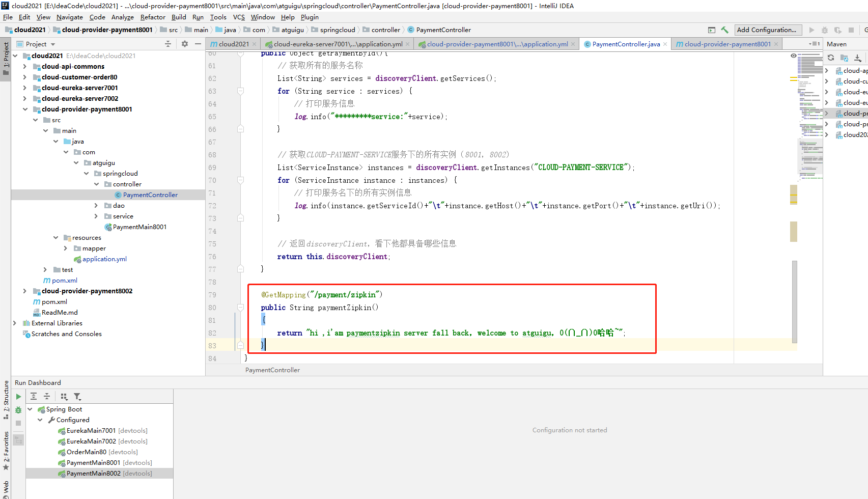Open the 2: Favorites tool window
Image resolution: width=868 pixels, height=499 pixels.
click(6, 451)
